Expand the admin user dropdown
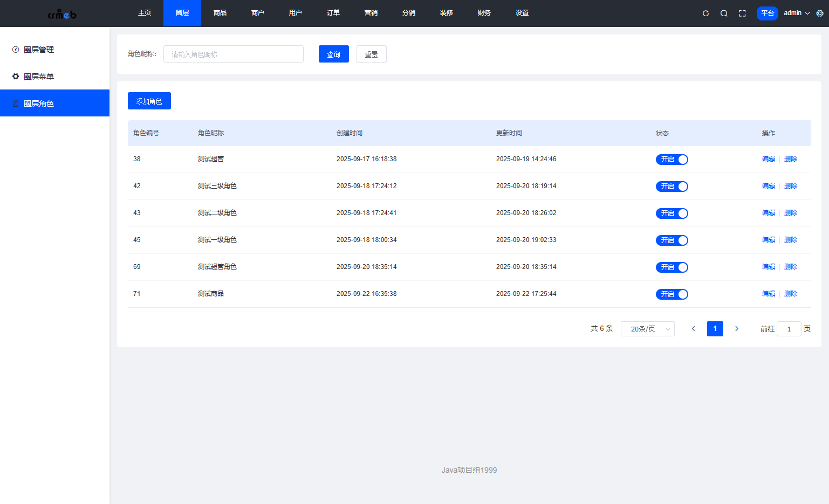The image size is (829, 504). (797, 13)
